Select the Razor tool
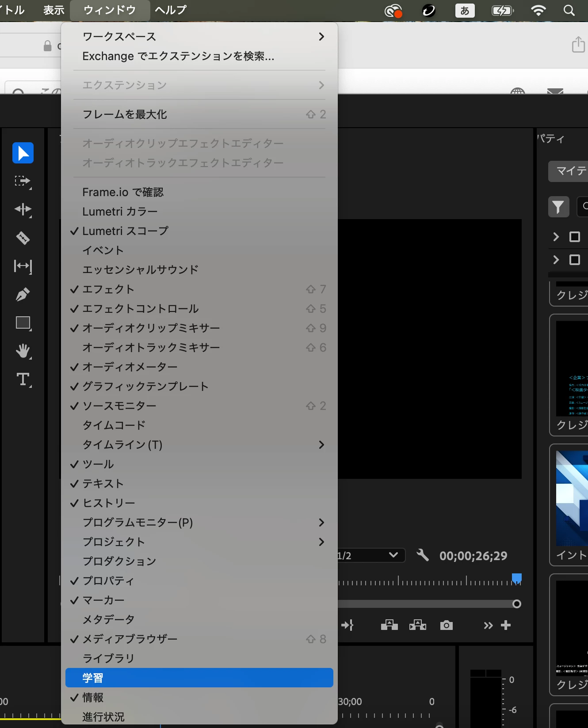This screenshot has width=588, height=728. (x=23, y=238)
